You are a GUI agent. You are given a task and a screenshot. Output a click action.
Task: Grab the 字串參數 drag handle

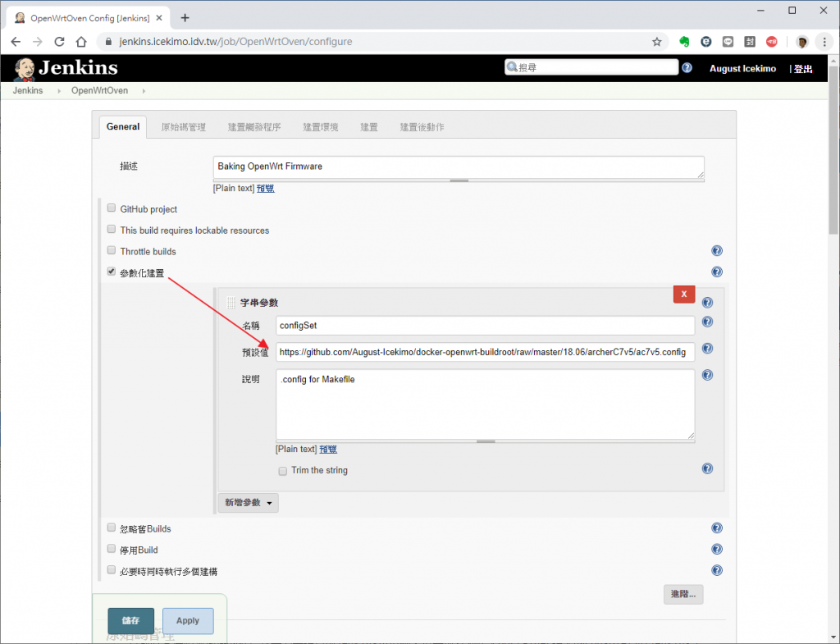(x=231, y=303)
